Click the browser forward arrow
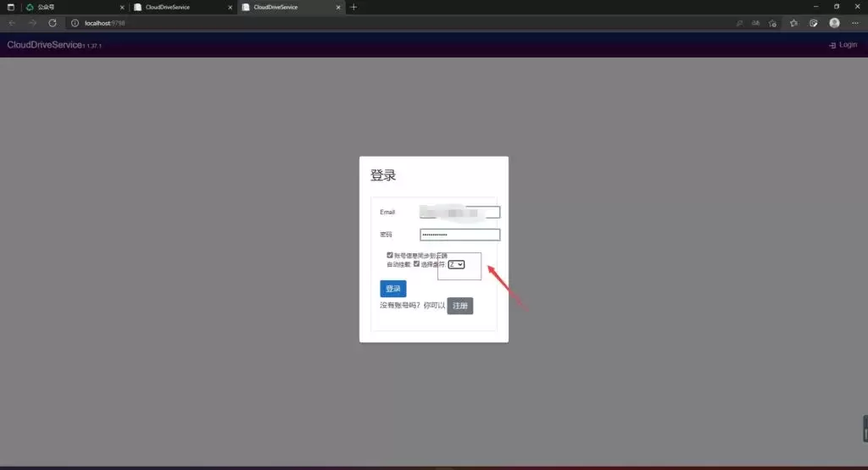Viewport: 868px width, 470px height. click(32, 23)
